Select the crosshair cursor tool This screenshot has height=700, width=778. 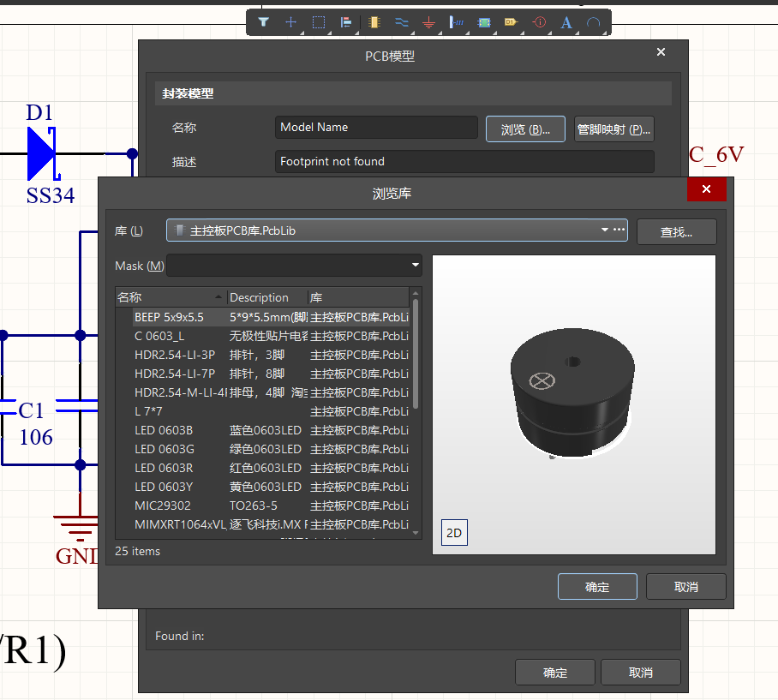(290, 22)
